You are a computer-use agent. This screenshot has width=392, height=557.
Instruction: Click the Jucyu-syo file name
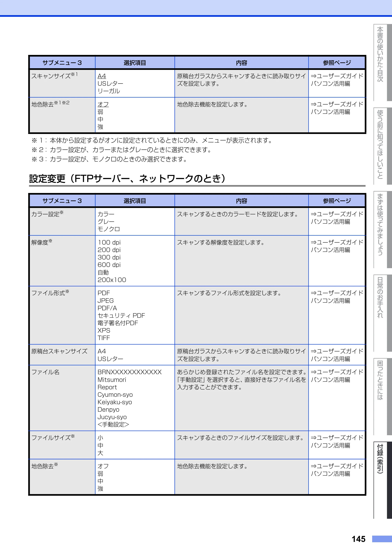point(112,417)
